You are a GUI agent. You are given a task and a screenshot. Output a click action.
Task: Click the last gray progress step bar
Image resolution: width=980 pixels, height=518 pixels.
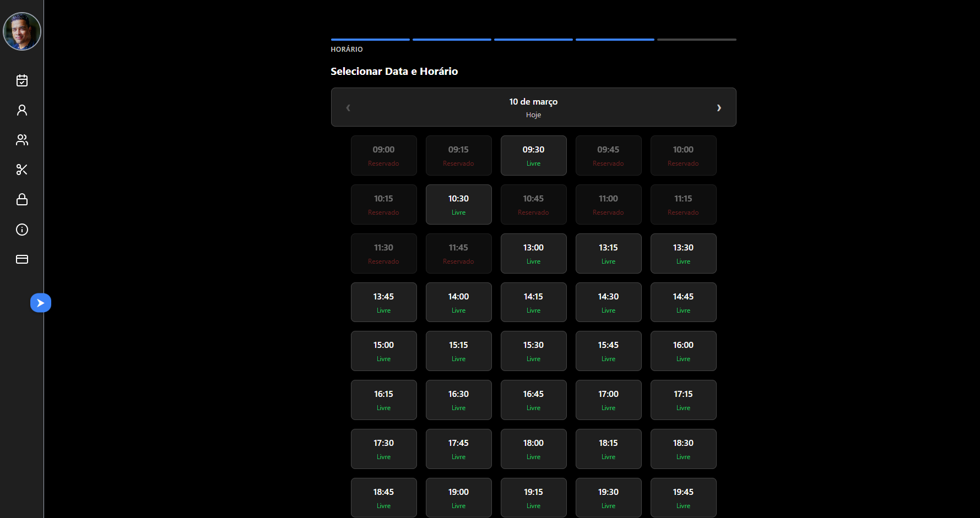click(x=696, y=40)
